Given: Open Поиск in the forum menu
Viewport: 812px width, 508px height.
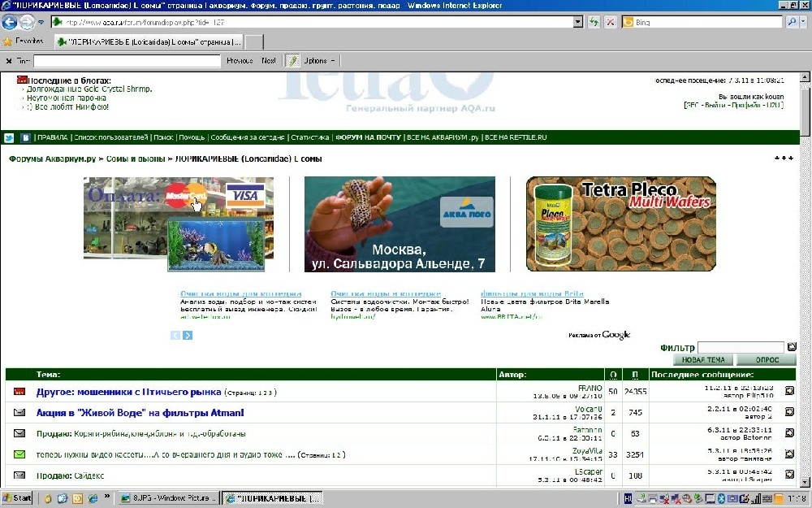Looking at the screenshot, I should point(163,137).
